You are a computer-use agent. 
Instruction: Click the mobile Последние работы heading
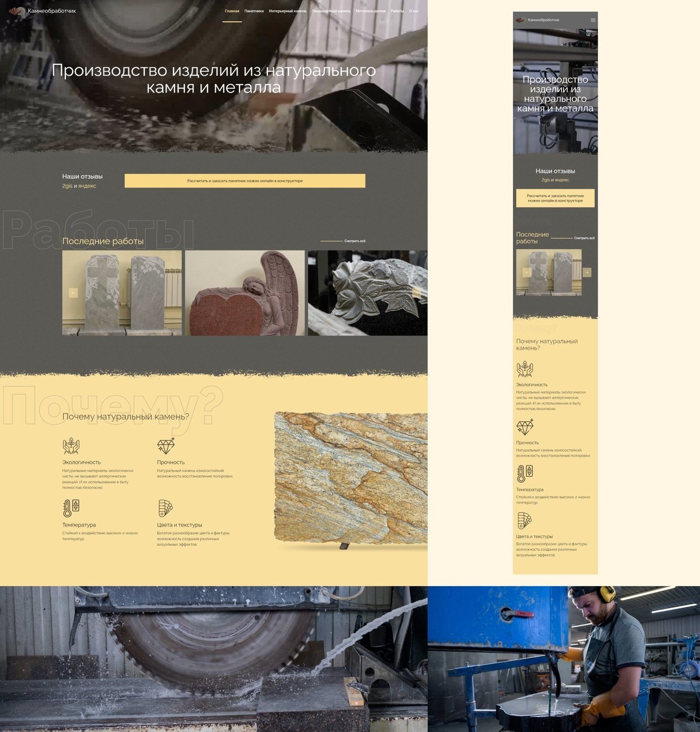(x=532, y=238)
